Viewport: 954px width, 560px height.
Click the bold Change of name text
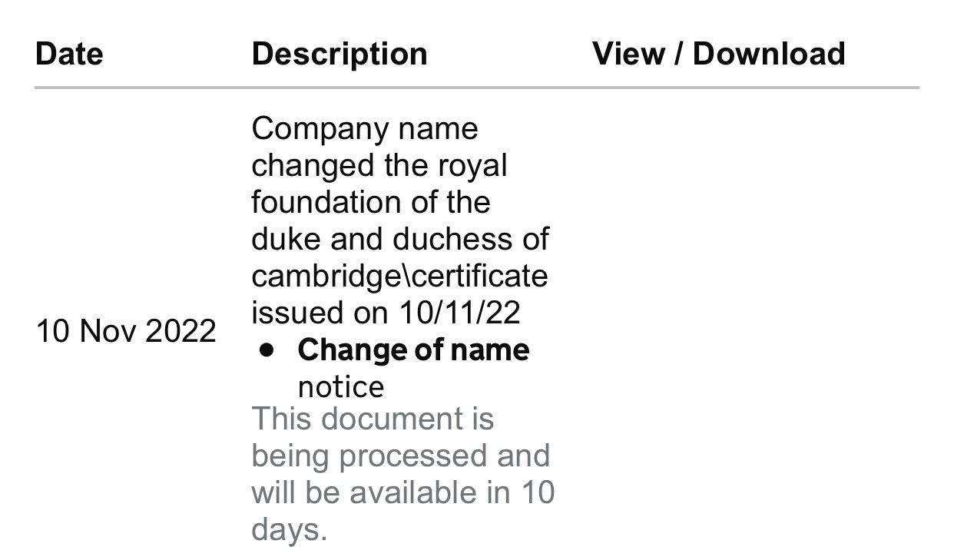[413, 350]
